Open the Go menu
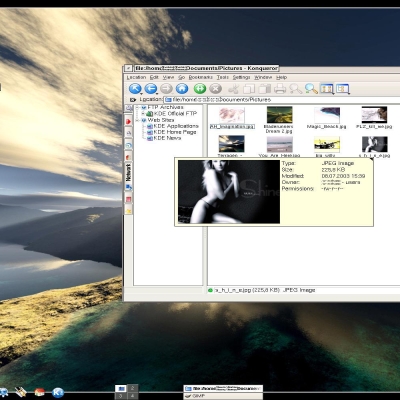400x400 pixels. coord(181,77)
